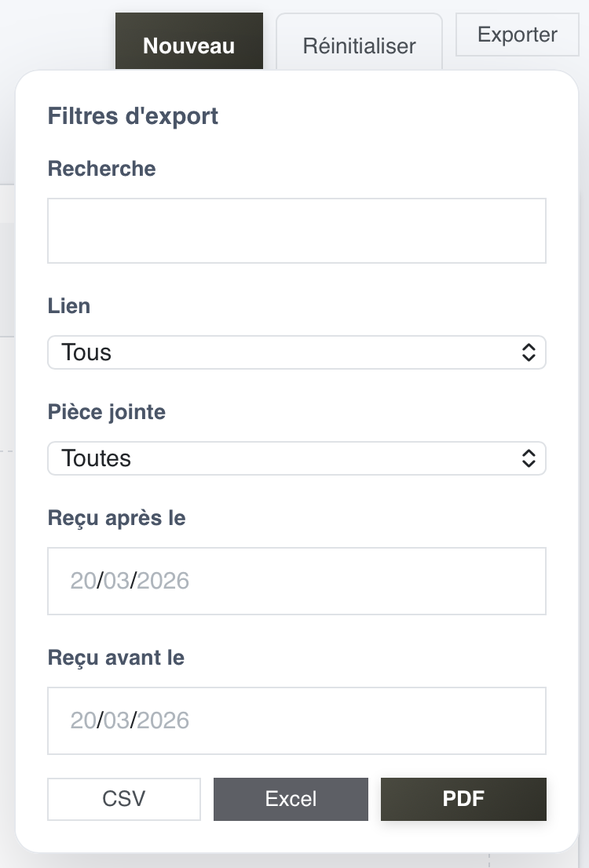Select month segment in Reçu après le date
Image resolution: width=589 pixels, height=868 pixels.
pyautogui.click(x=116, y=581)
